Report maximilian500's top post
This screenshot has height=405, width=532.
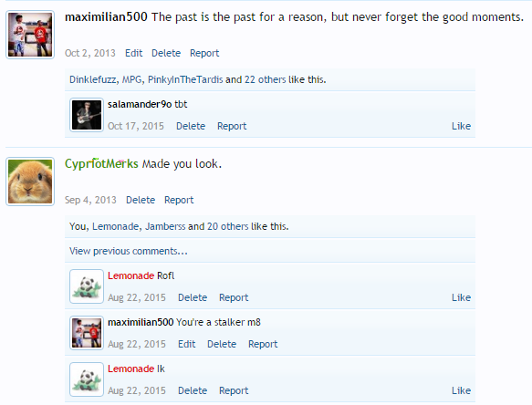pos(204,53)
